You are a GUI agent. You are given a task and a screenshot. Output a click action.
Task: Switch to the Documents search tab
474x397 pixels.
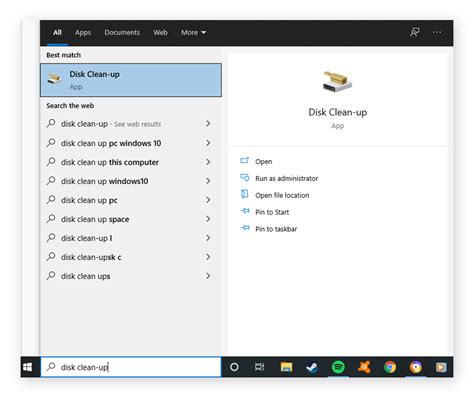(x=122, y=32)
